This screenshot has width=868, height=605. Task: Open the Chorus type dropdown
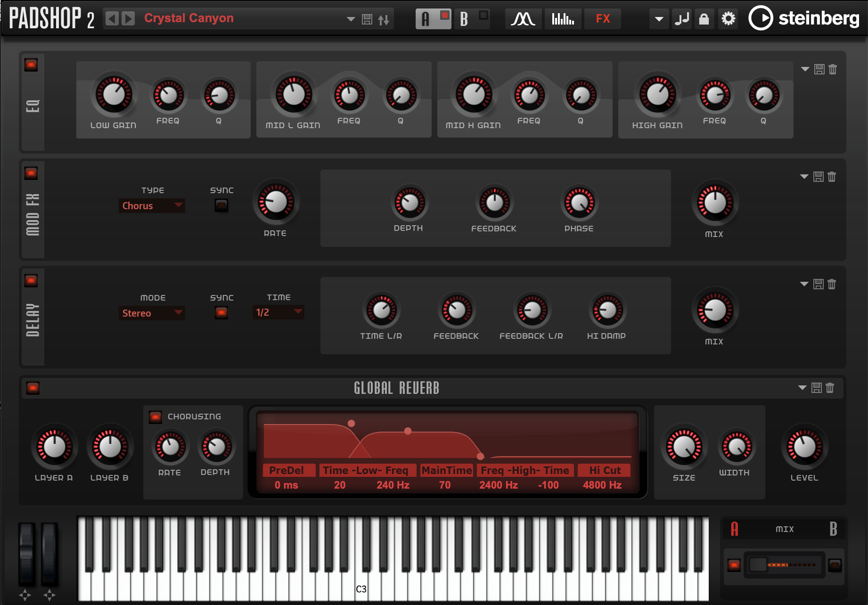152,205
